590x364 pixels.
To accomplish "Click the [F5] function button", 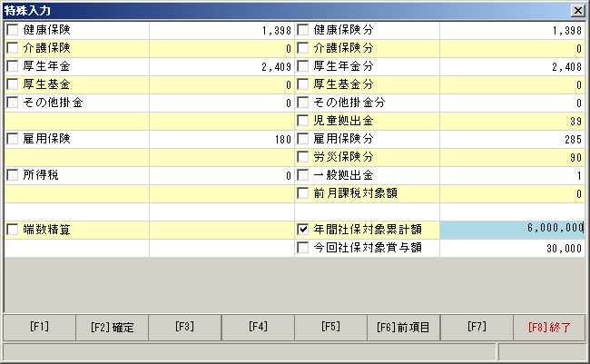I will (x=330, y=328).
